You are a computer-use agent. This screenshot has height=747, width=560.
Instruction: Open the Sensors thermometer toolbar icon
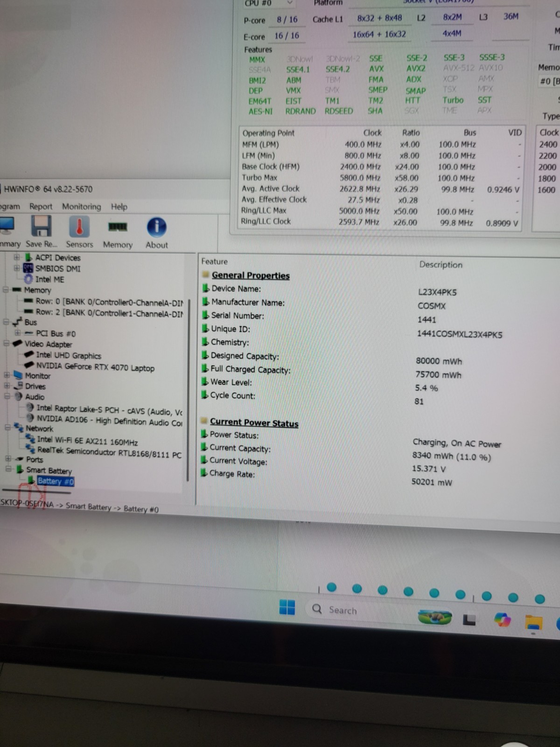79,227
